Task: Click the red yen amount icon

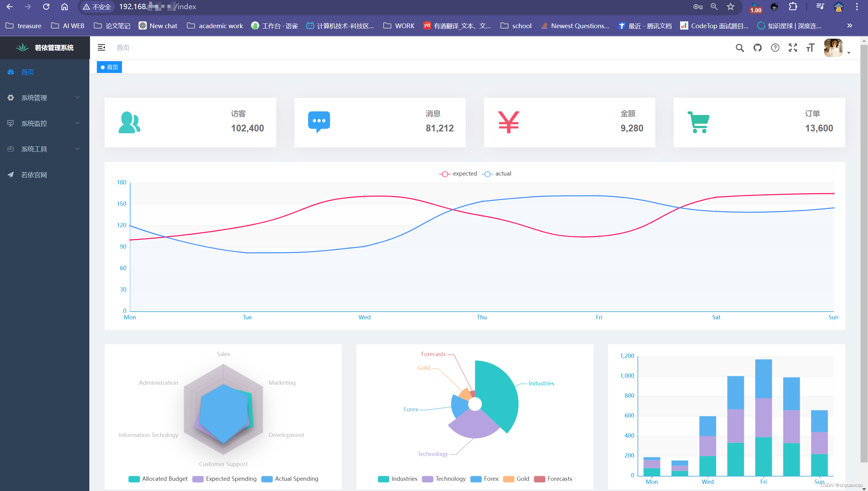Action: (x=508, y=122)
